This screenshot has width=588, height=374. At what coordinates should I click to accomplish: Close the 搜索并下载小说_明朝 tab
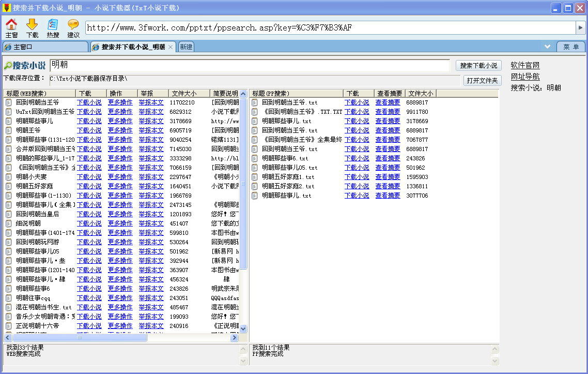coord(171,47)
